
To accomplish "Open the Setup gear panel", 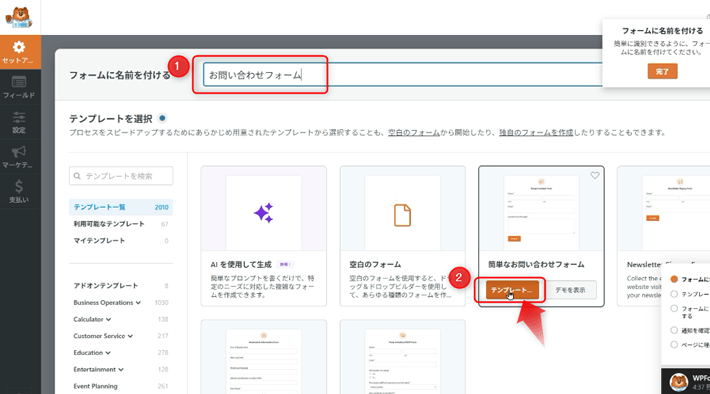I will pos(19,52).
